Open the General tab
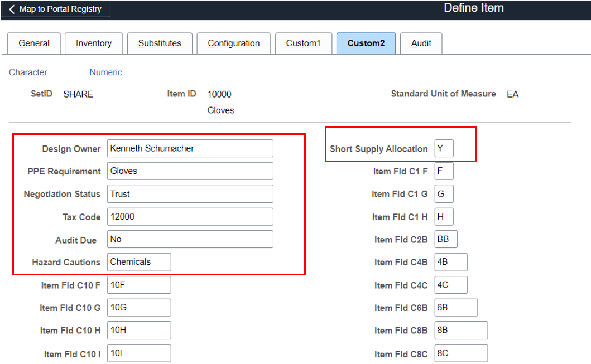Viewport: 591px width, 364px height. [34, 43]
